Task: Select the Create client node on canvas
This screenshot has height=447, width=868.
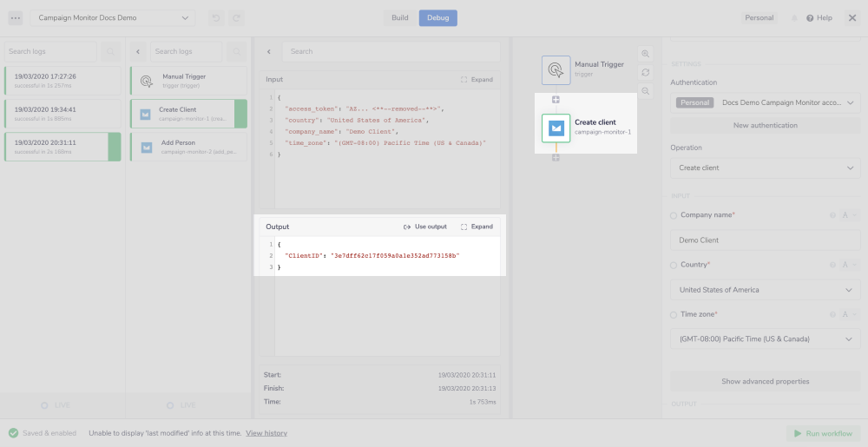Action: coord(556,128)
